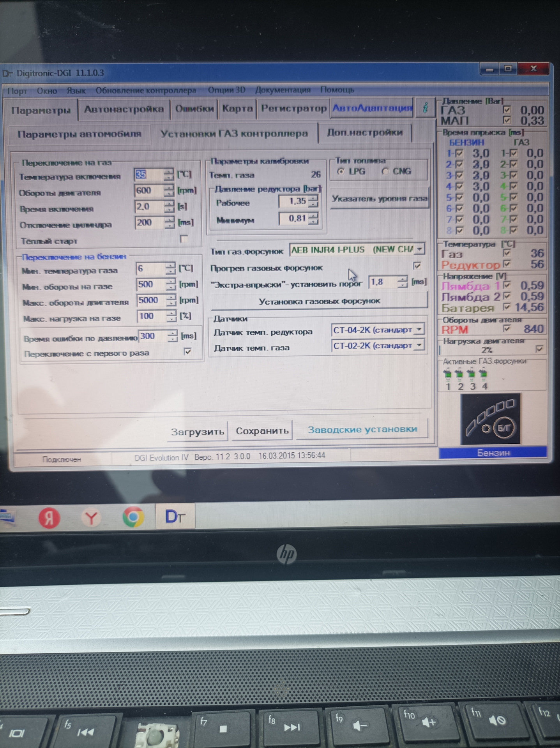
Task: Open the Документация menu
Action: (283, 90)
